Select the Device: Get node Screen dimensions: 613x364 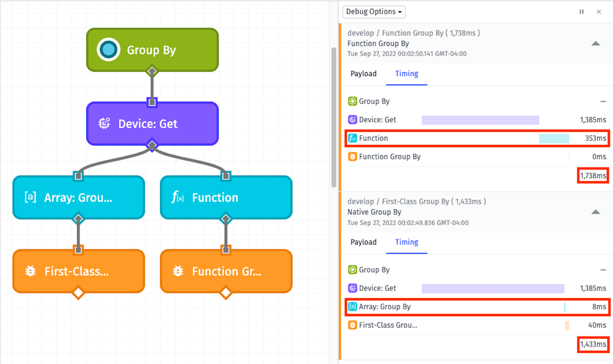click(x=152, y=124)
